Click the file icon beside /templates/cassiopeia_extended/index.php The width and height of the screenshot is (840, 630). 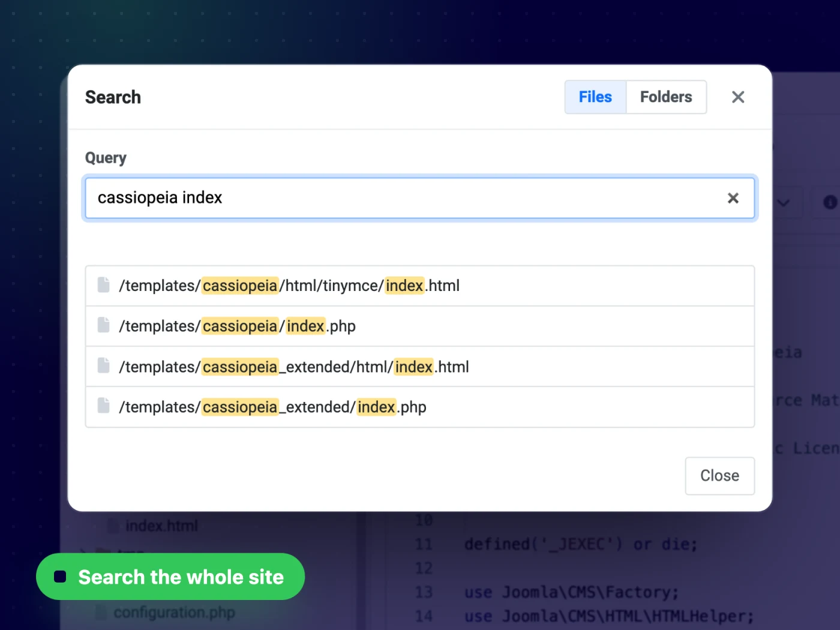coord(104,406)
